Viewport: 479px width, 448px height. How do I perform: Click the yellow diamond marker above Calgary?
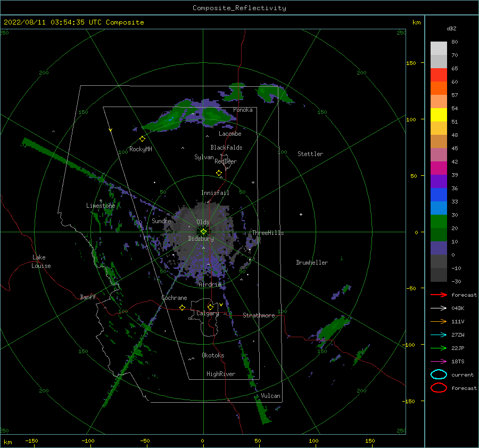pos(210,307)
